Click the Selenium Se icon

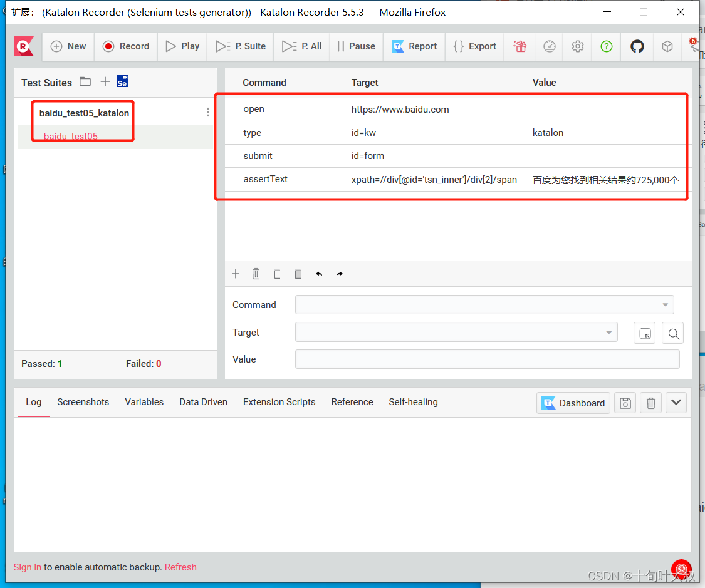point(122,81)
